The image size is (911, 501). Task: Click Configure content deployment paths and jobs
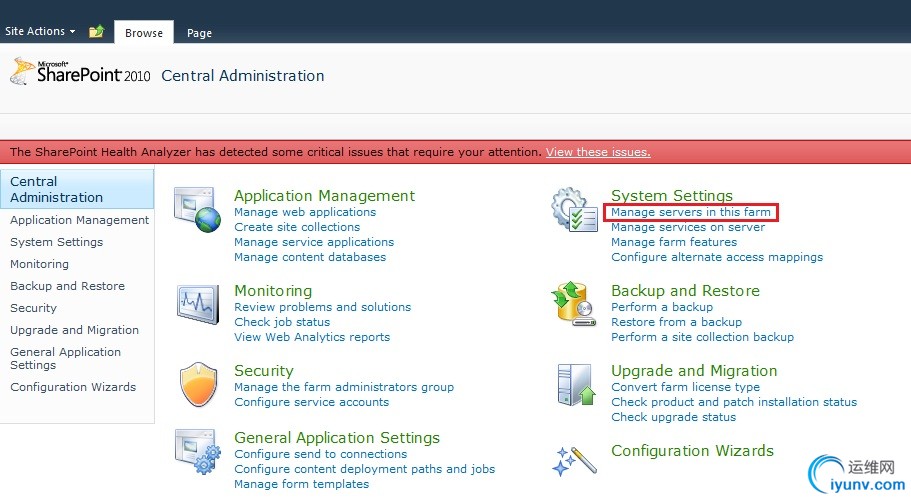pyautogui.click(x=365, y=469)
